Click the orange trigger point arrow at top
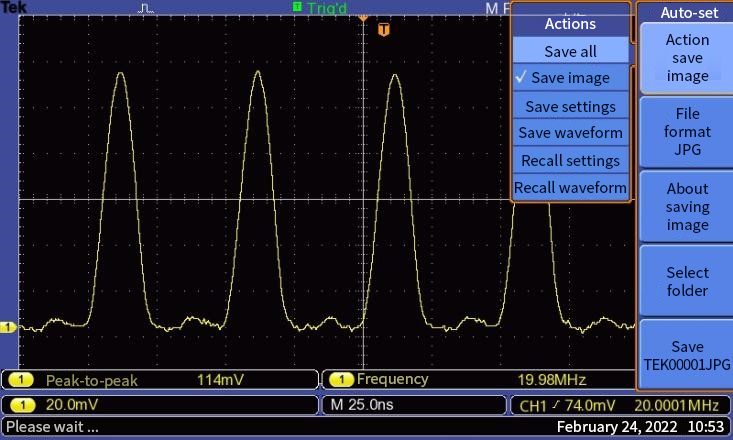The height and width of the screenshot is (440, 733). point(363,17)
